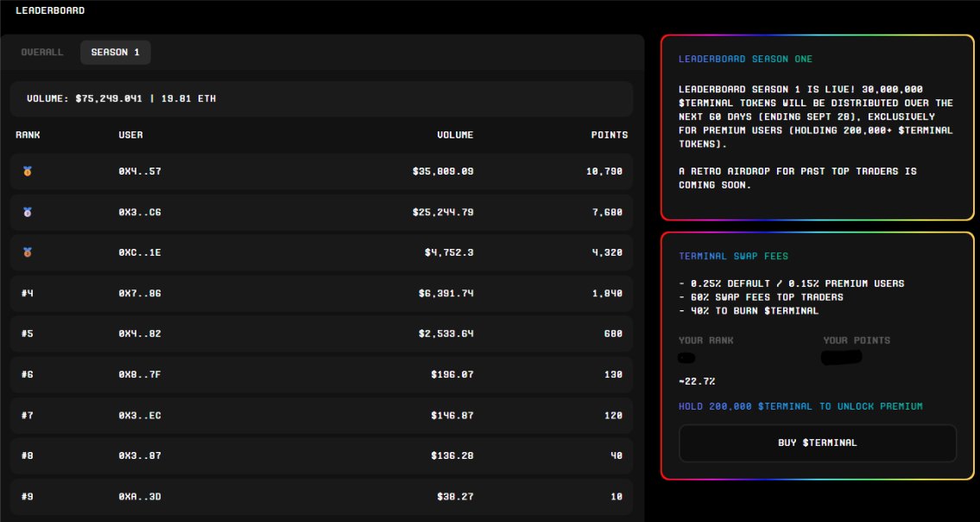The width and height of the screenshot is (980, 522).
Task: Click the bronze medal icon for third place
Action: [x=27, y=252]
